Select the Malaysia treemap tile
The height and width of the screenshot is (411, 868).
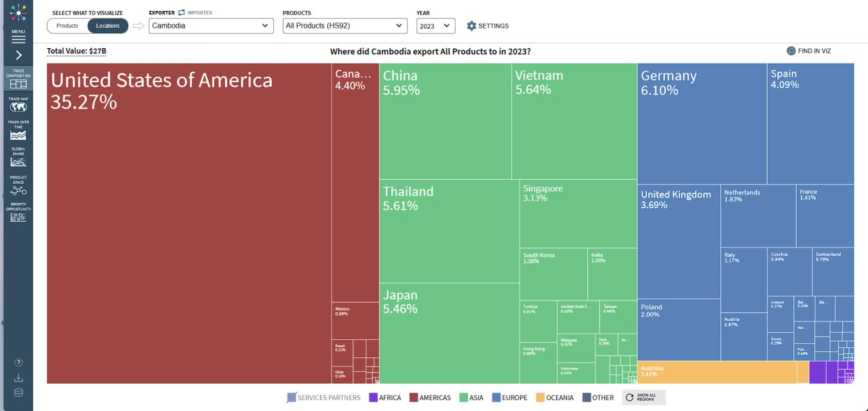pyautogui.click(x=576, y=347)
